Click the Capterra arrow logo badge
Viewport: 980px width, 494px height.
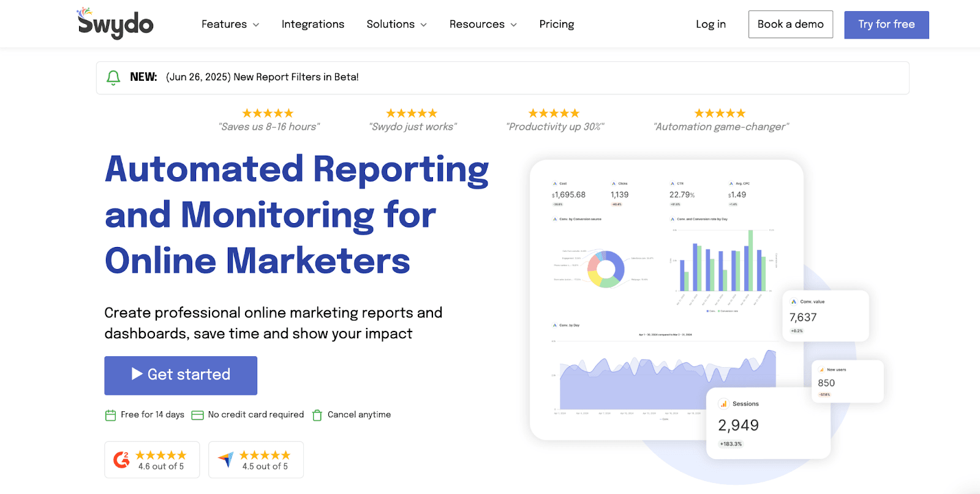(226, 460)
